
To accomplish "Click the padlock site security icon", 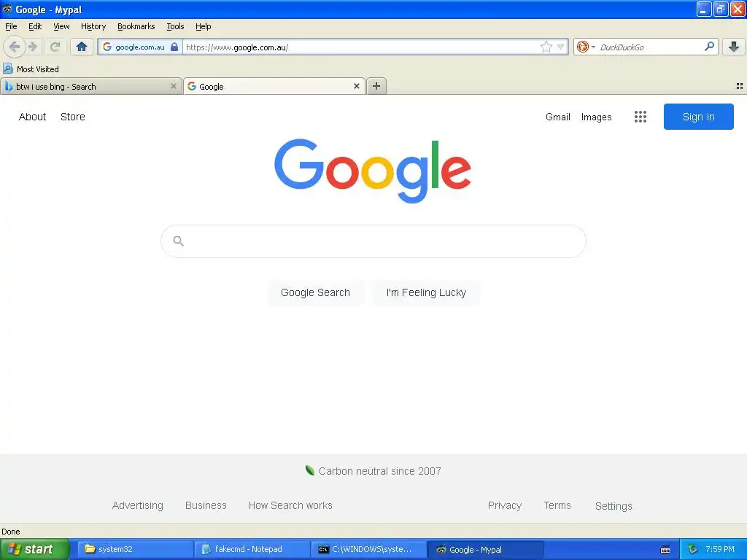I will pyautogui.click(x=174, y=47).
